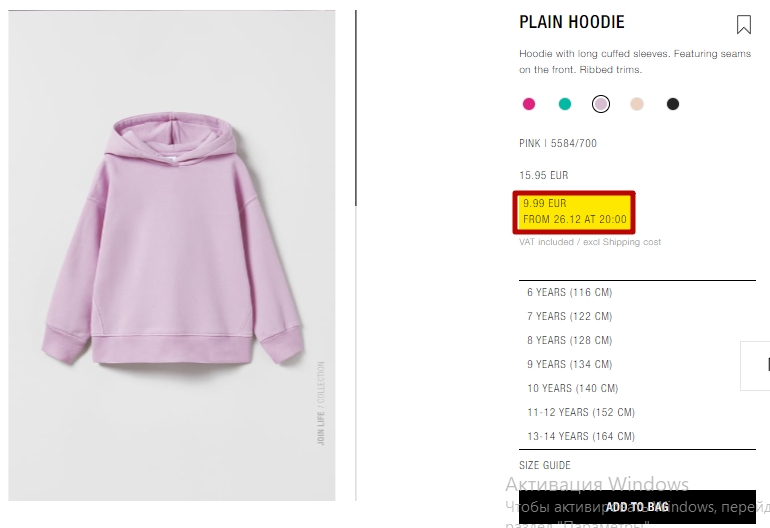The image size is (770, 528).
Task: Click the Plain Hoodie product title
Action: click(x=572, y=22)
